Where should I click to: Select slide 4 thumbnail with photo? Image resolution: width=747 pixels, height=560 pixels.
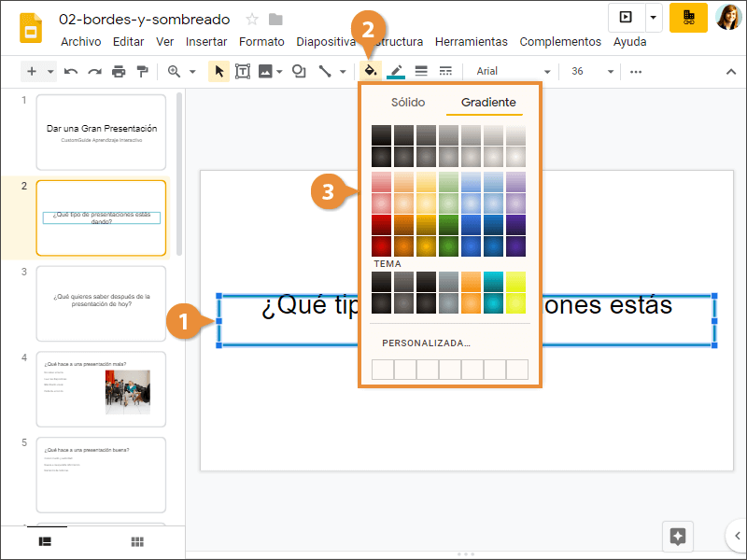coord(101,389)
